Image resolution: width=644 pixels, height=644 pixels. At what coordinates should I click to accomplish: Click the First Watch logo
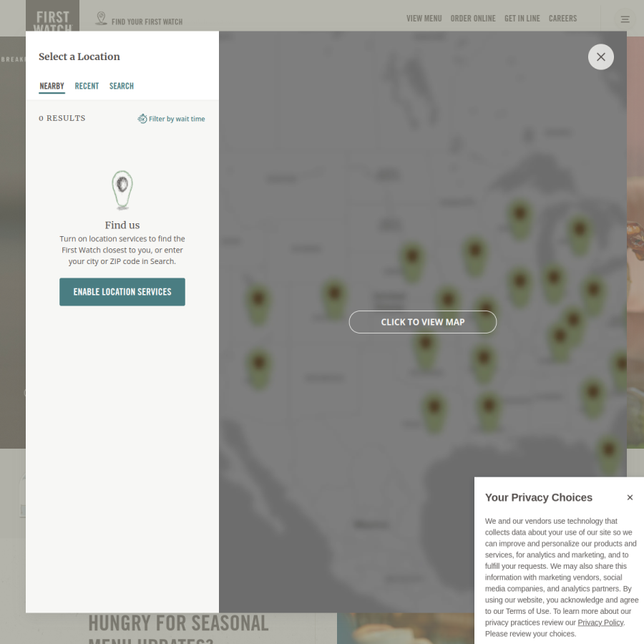coord(52,16)
